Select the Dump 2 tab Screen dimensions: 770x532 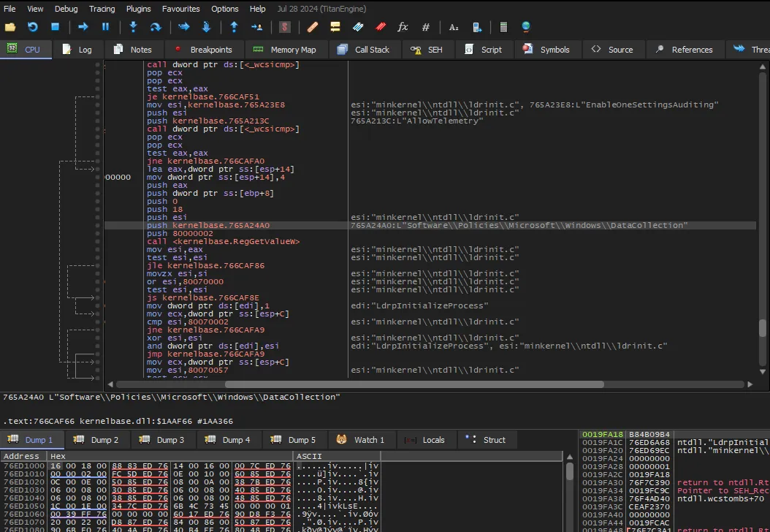pyautogui.click(x=97, y=440)
